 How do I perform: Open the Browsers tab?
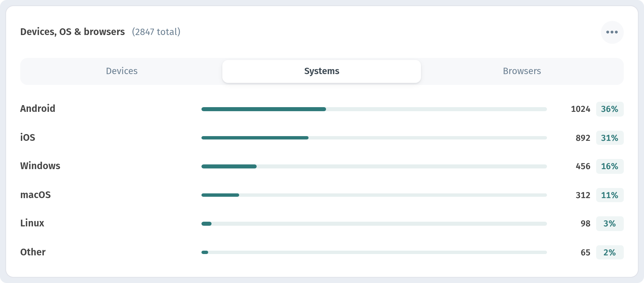tap(522, 71)
